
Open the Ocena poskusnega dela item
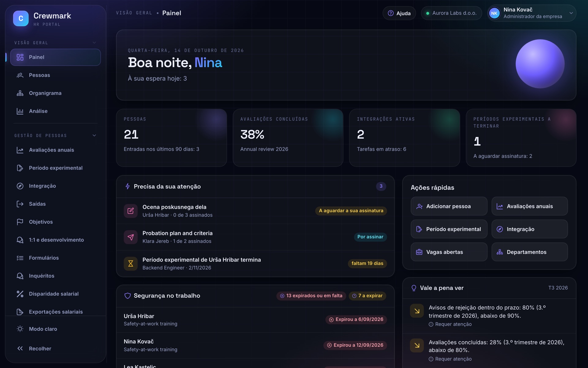(255, 211)
